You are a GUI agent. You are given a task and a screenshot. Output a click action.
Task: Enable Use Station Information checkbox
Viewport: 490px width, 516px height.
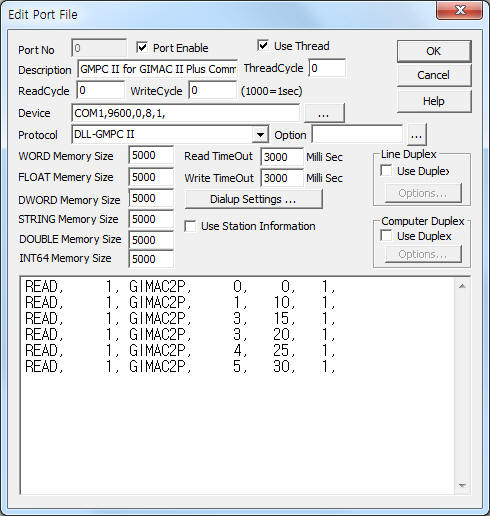(x=190, y=226)
